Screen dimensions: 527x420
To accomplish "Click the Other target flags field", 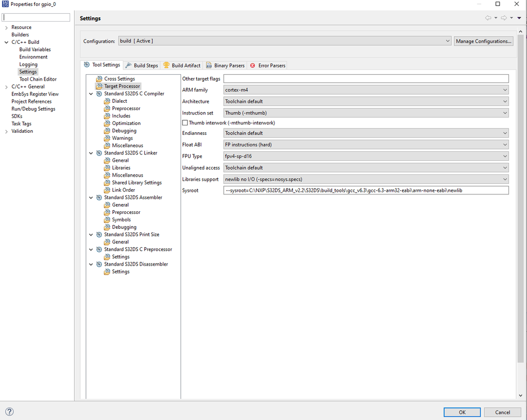I will (x=366, y=79).
